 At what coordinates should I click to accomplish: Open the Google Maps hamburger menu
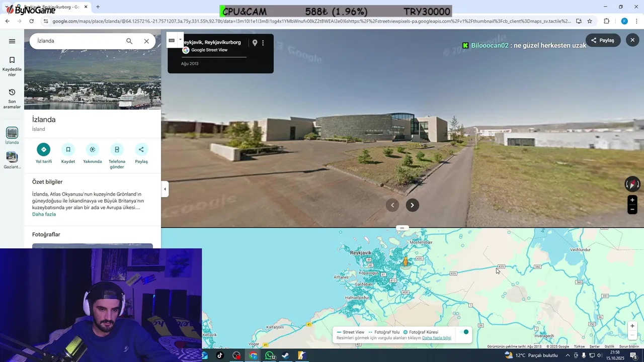tap(12, 41)
